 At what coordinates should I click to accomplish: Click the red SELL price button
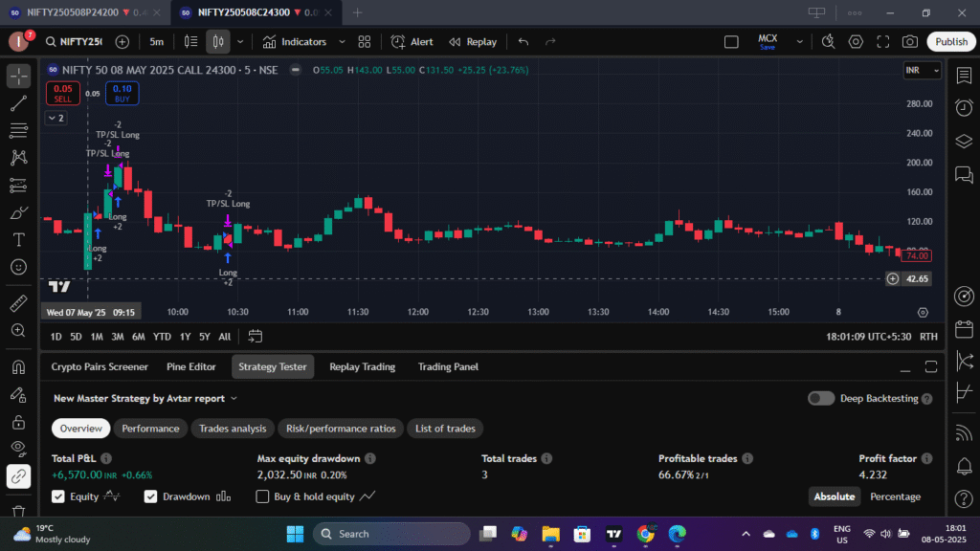click(62, 93)
